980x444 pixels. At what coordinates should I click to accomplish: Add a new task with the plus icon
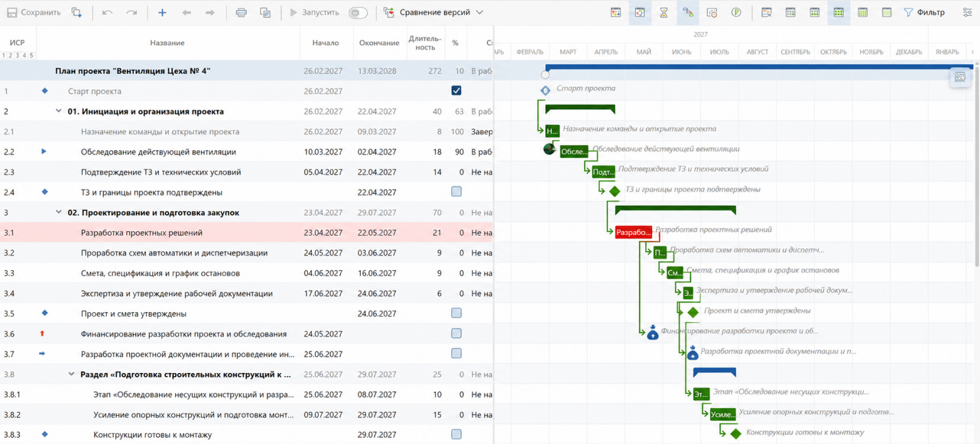[162, 13]
